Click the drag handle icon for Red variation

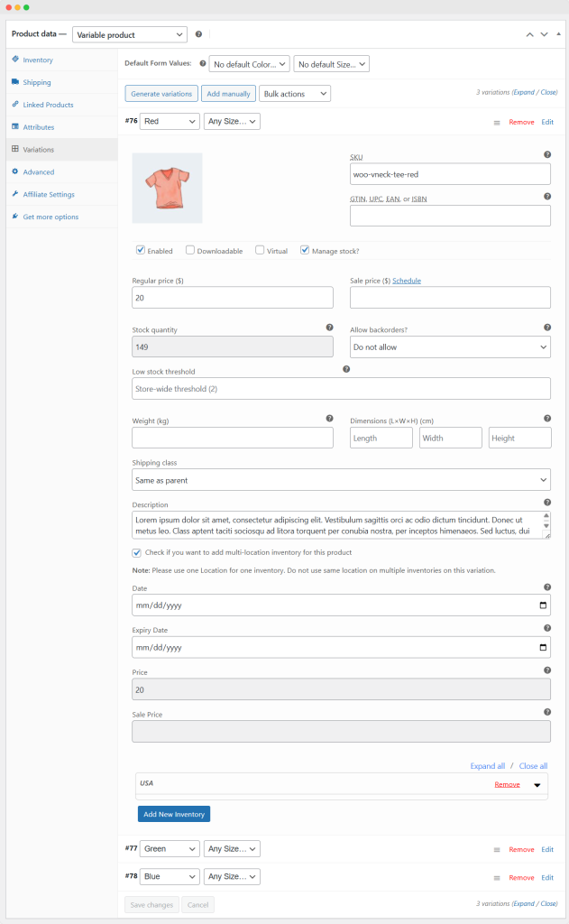click(x=497, y=122)
